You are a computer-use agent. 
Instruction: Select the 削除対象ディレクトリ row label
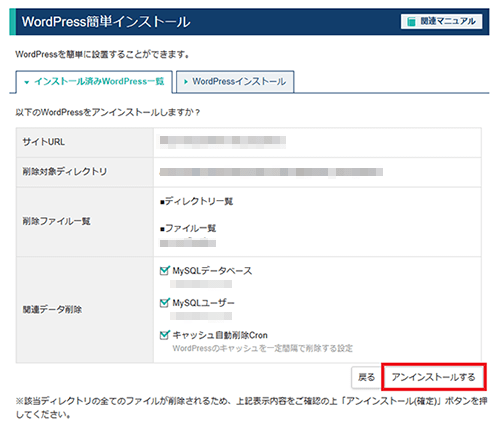tap(65, 172)
